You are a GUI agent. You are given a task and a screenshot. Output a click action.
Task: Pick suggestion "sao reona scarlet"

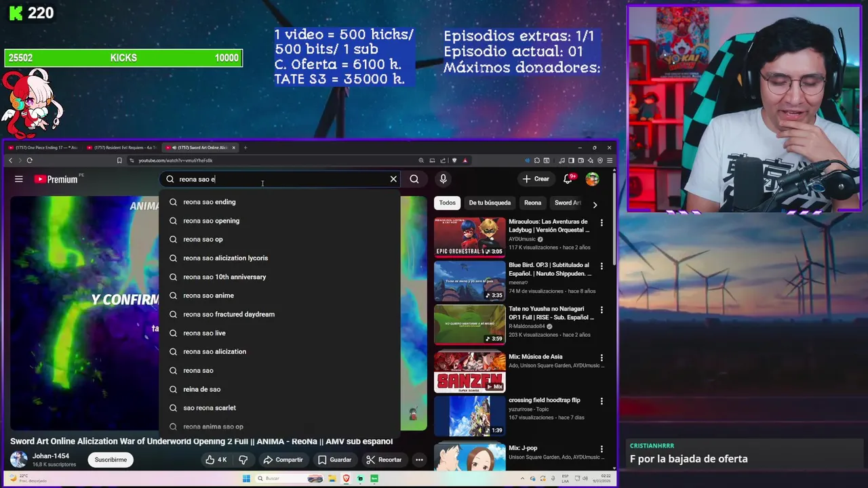pos(279,408)
